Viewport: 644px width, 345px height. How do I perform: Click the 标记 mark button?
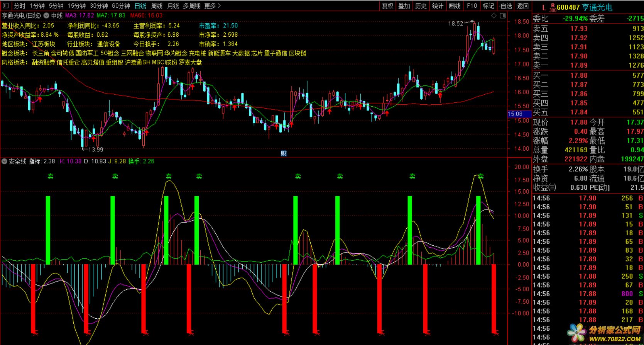coord(488,6)
